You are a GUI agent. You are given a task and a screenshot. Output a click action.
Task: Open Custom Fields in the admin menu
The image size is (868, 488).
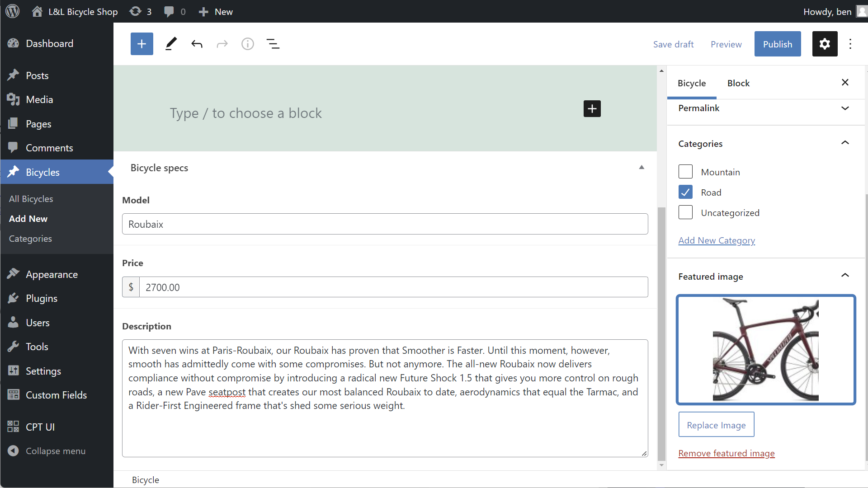point(56,395)
